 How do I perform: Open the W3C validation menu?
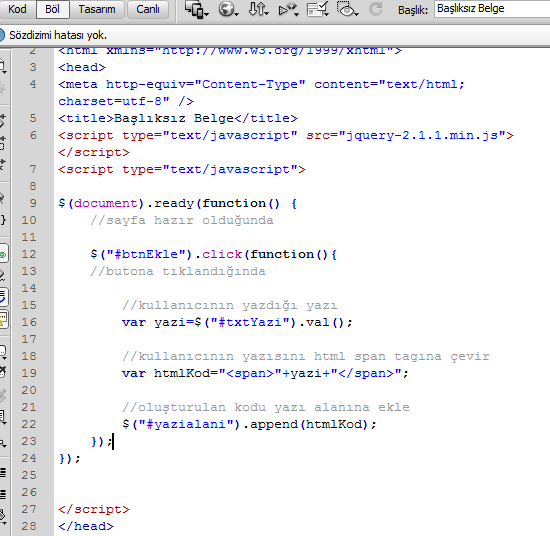tap(288, 9)
